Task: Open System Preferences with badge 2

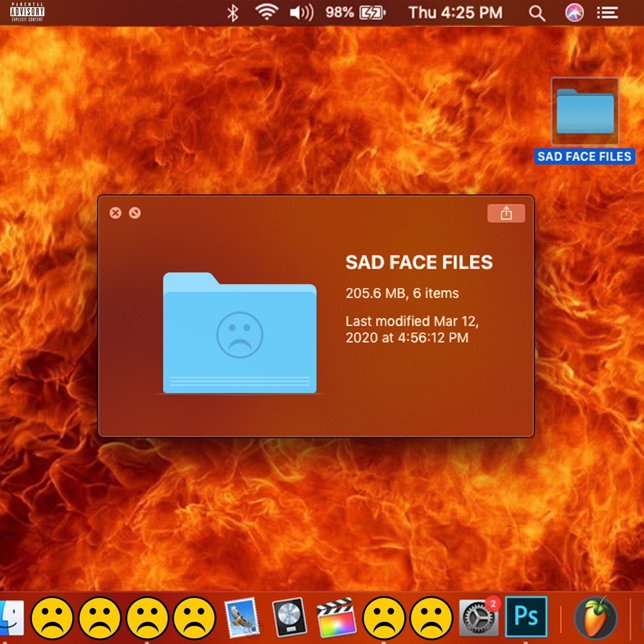Action: [478, 618]
